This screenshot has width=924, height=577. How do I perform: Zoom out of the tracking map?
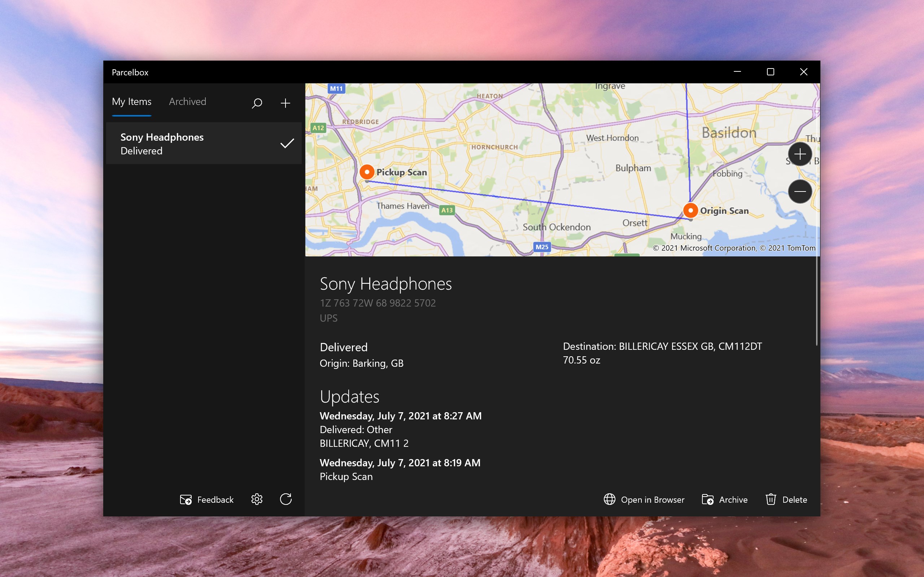coord(799,191)
